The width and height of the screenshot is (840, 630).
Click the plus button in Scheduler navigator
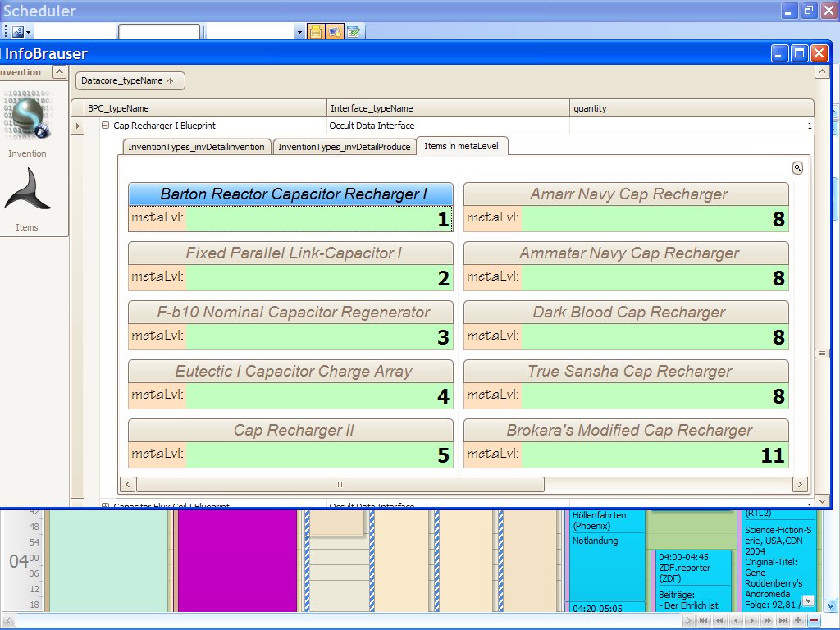pyautogui.click(x=798, y=620)
